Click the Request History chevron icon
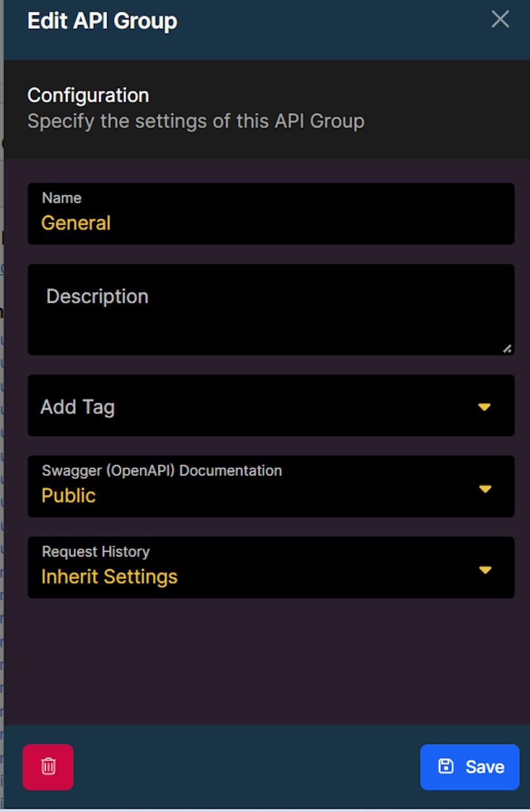 click(x=485, y=570)
